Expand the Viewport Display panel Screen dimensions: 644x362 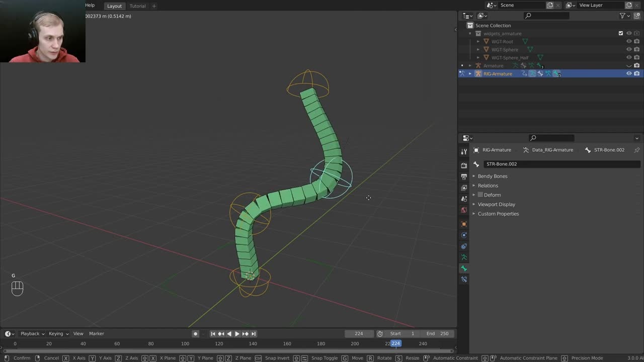coord(496,205)
